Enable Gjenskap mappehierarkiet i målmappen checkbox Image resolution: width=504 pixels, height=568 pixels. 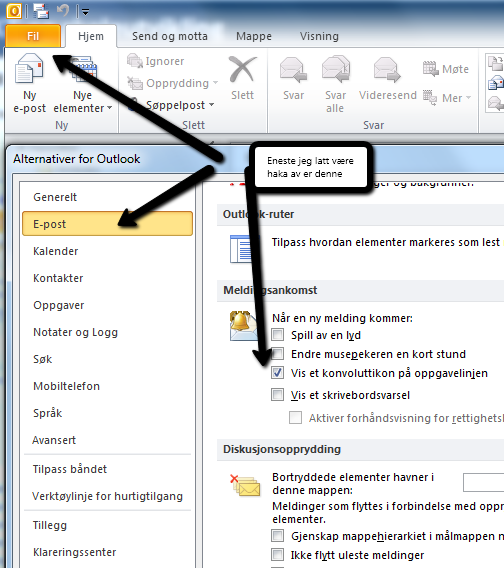[x=278, y=535]
